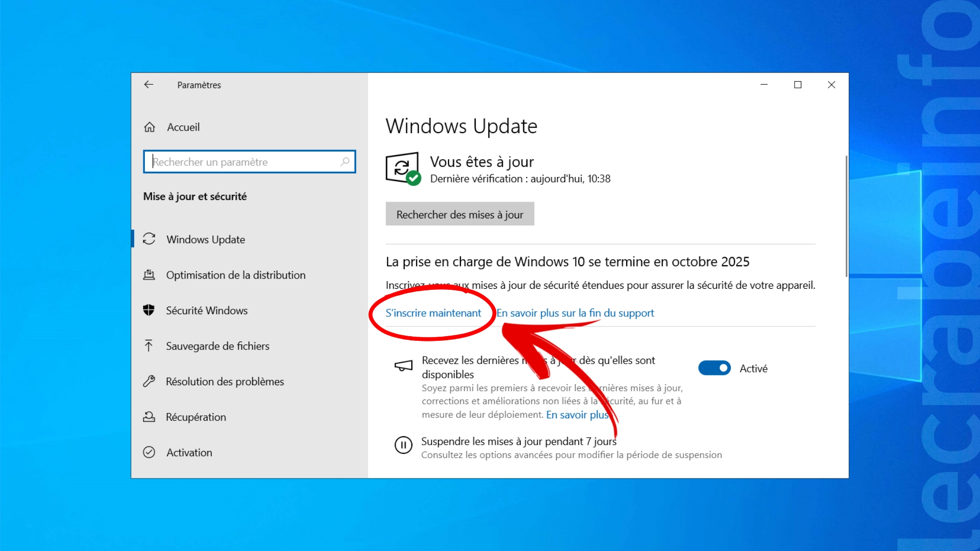This screenshot has height=551, width=980.
Task: Open Optimisation de la distribution section
Action: (235, 275)
